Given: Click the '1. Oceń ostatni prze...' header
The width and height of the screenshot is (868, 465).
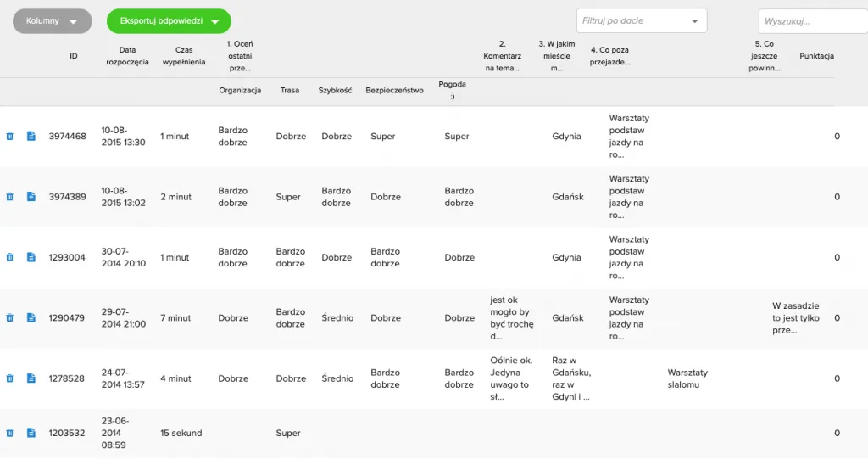Looking at the screenshot, I should [x=240, y=56].
